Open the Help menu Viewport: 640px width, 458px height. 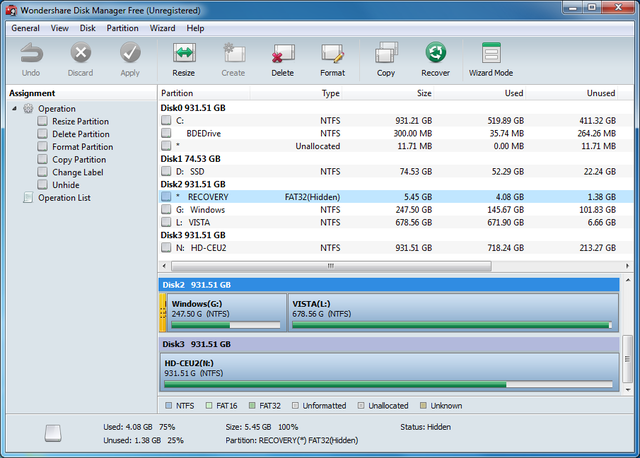pos(196,28)
